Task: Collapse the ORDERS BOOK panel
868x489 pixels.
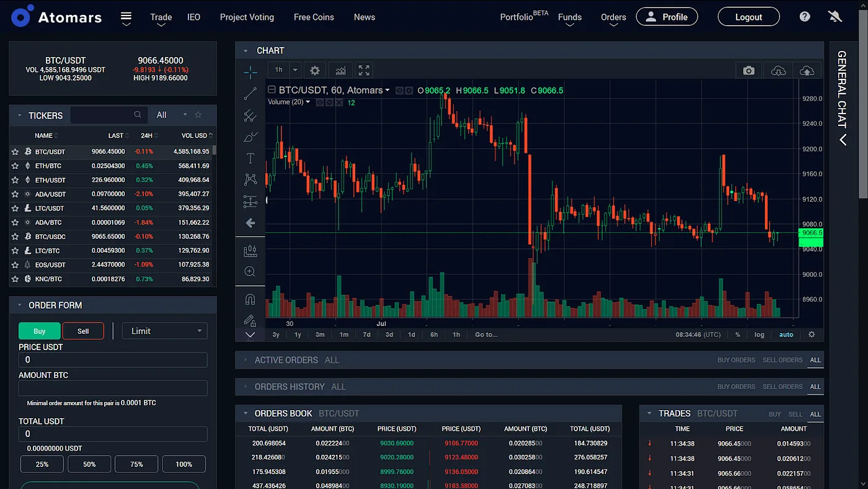Action: tap(246, 413)
